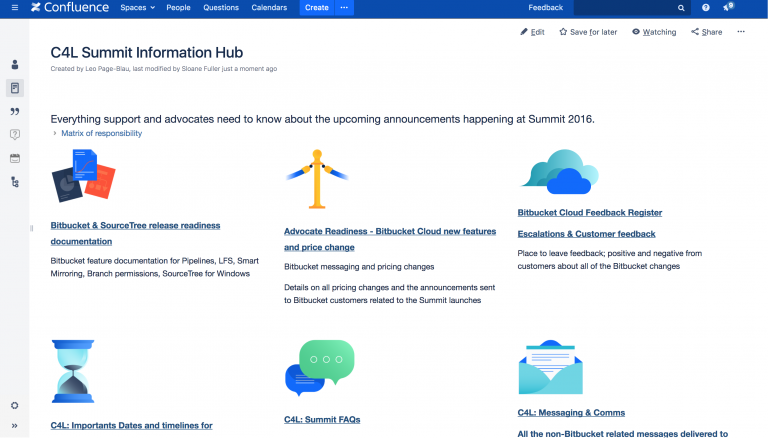The width and height of the screenshot is (768, 438).
Task: Click the blue Create button
Action: tap(316, 8)
